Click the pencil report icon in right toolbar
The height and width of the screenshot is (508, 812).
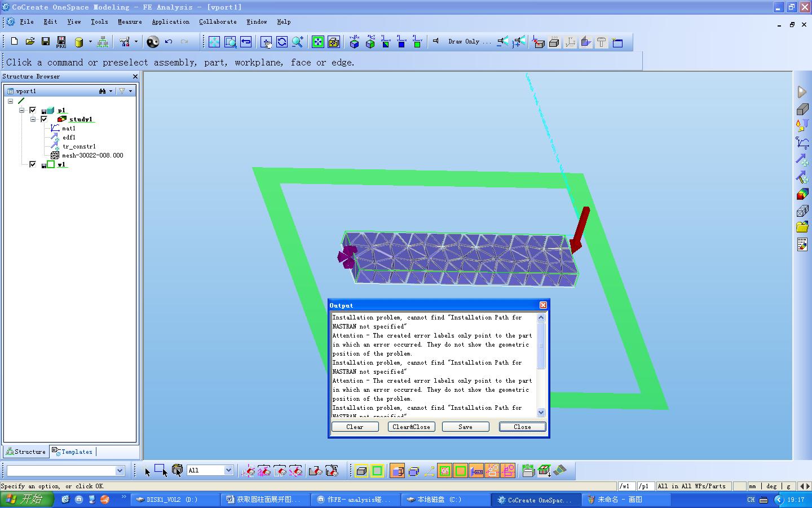(x=802, y=244)
